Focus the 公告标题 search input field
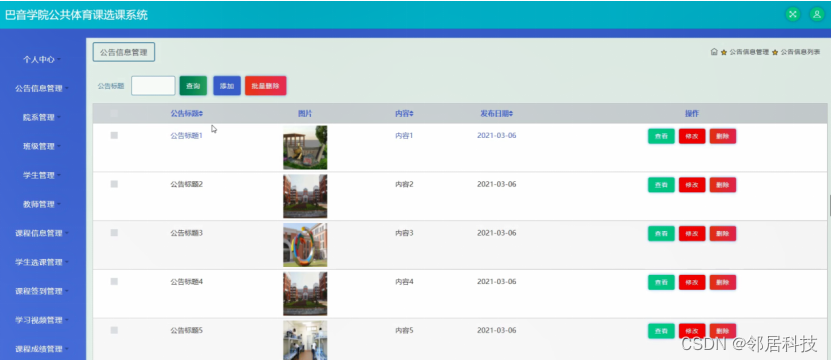 coord(153,86)
